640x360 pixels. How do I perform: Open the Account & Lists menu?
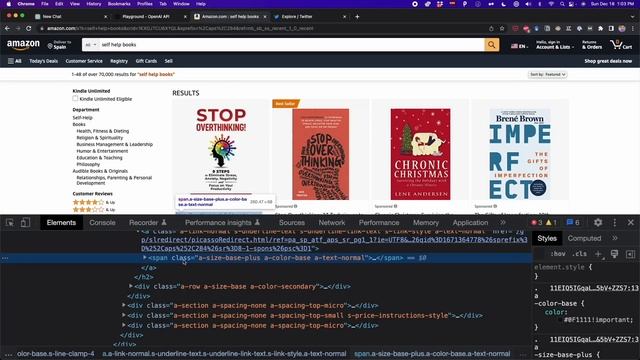(x=554, y=44)
